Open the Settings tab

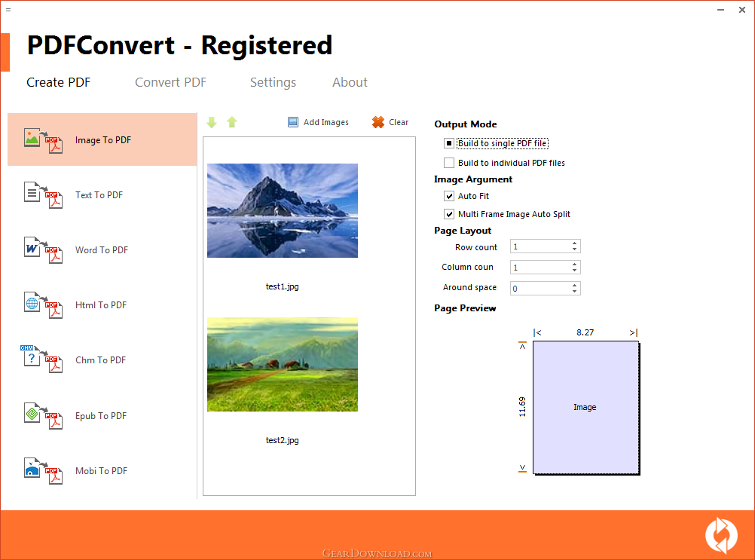coord(273,82)
